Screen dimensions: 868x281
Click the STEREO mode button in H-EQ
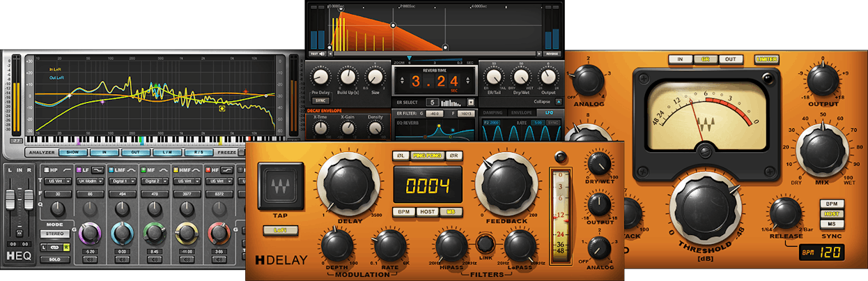pyautogui.click(x=54, y=234)
